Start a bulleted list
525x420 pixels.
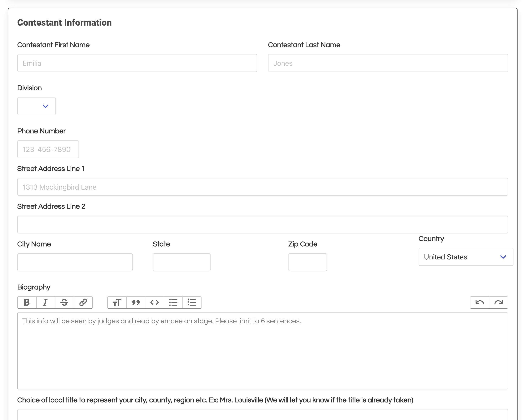tap(173, 302)
